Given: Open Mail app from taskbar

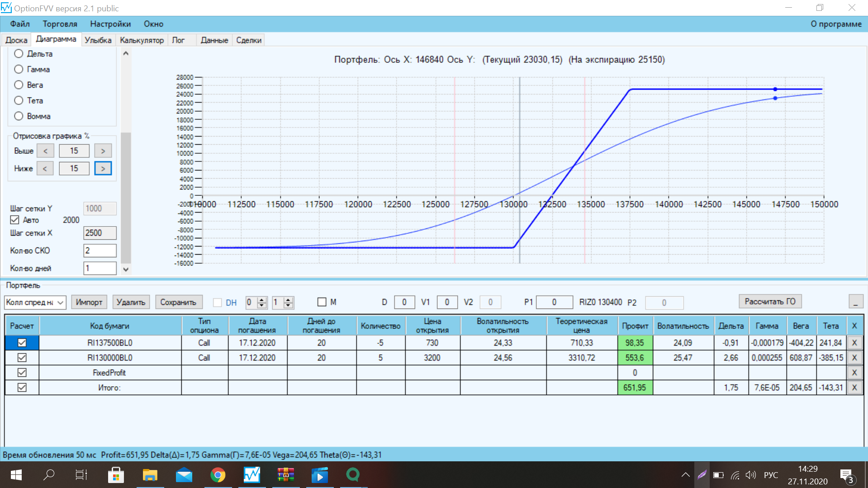Looking at the screenshot, I should point(184,475).
